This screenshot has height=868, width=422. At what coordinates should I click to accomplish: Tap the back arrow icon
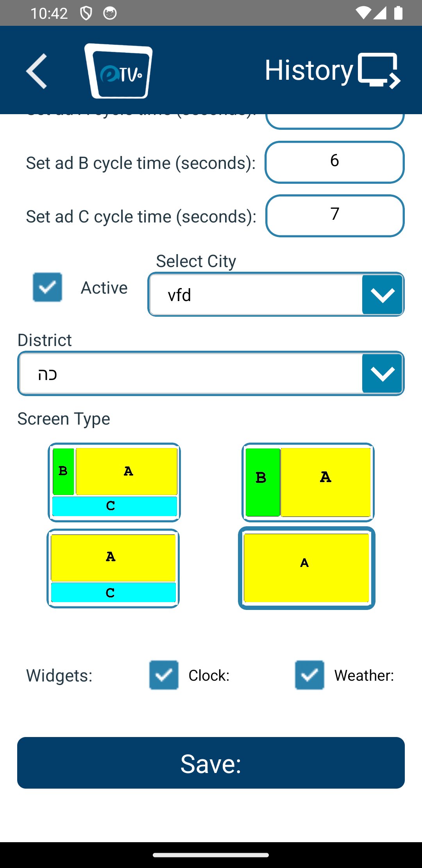pyautogui.click(x=37, y=71)
